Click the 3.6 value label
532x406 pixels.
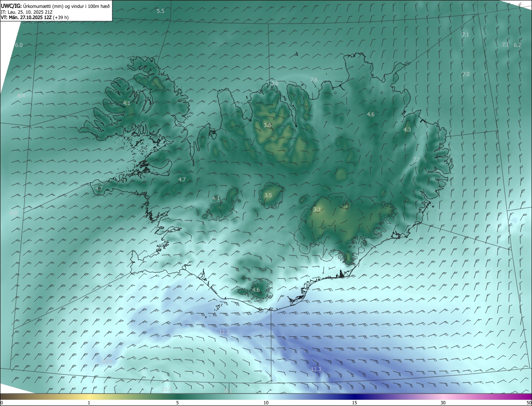click(x=268, y=125)
